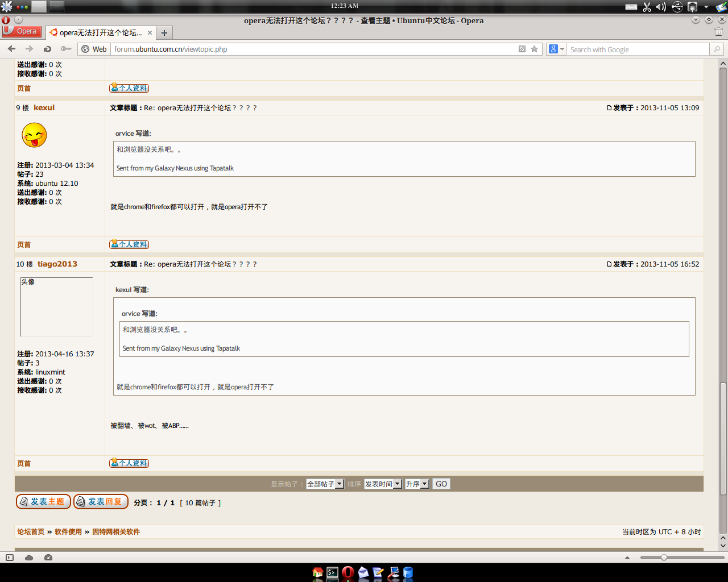Open 论坛首页 breadcrumb link
728x582 pixels.
[x=31, y=532]
